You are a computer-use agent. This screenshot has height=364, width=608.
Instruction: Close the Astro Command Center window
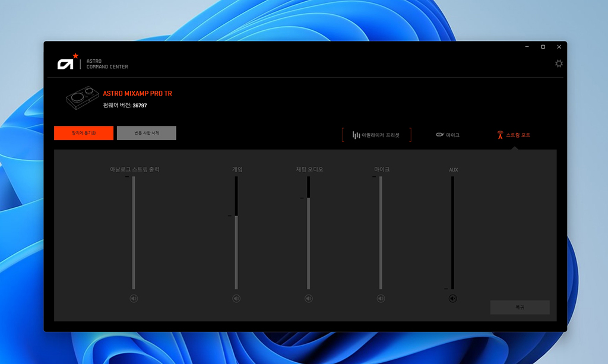pos(559,47)
